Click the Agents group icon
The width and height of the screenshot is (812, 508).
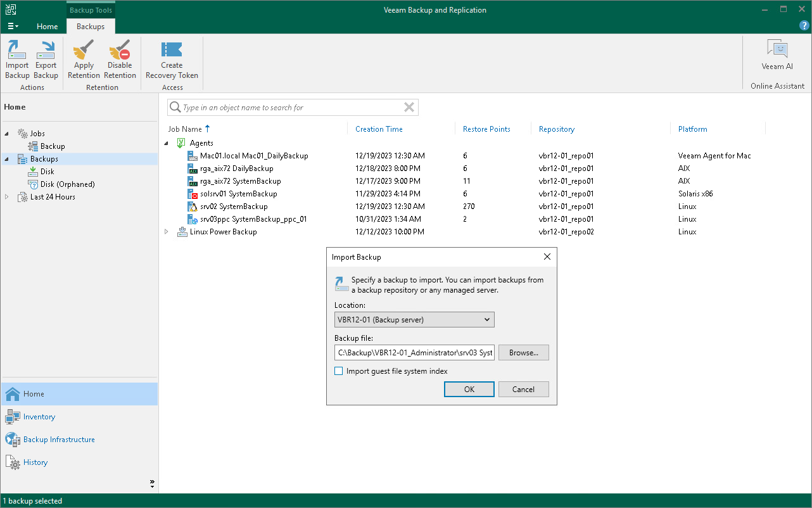182,143
